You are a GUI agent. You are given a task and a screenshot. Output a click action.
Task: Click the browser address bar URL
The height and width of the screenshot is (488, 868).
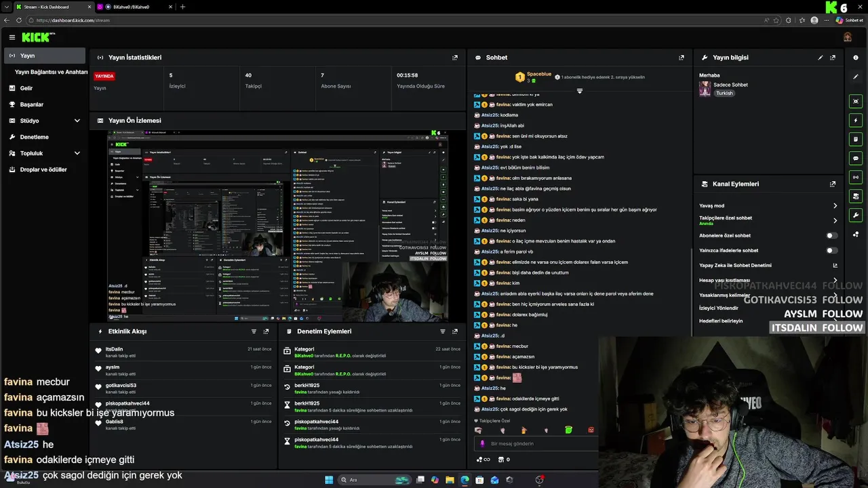pos(73,20)
